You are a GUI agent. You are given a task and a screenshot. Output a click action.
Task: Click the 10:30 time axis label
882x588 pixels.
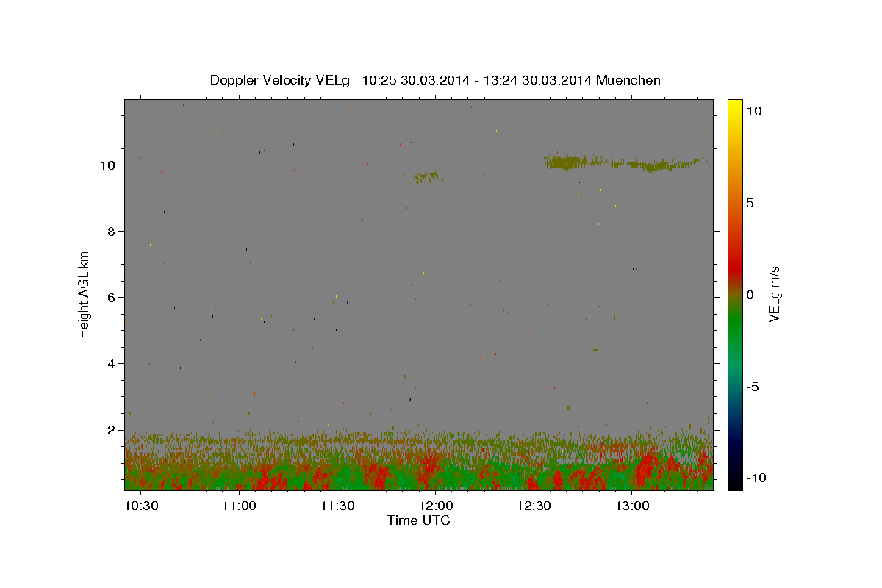(140, 506)
